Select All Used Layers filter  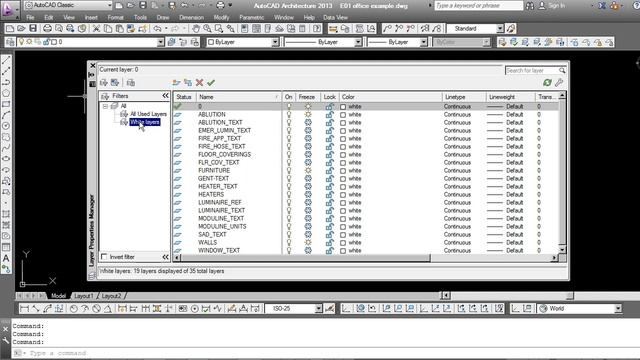(148, 114)
